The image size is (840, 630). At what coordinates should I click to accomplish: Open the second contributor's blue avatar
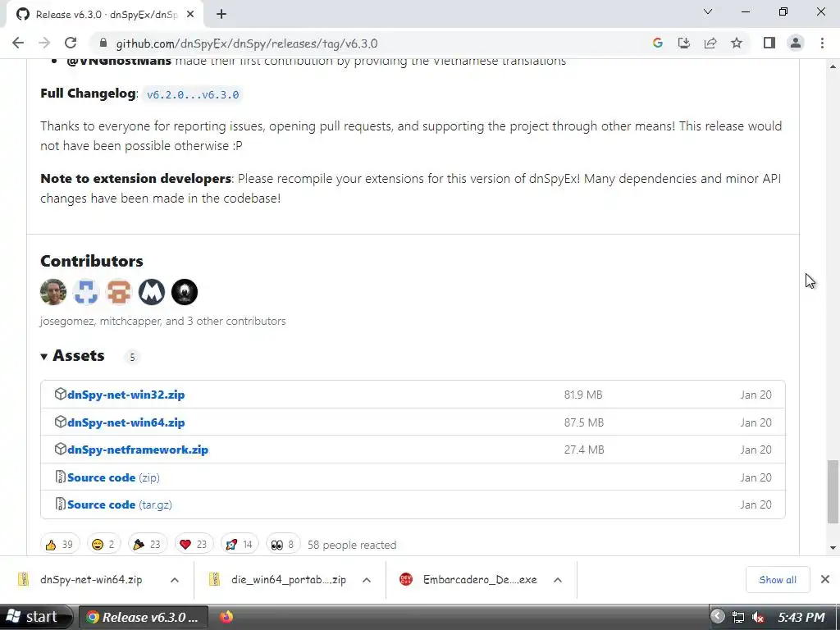(x=86, y=292)
